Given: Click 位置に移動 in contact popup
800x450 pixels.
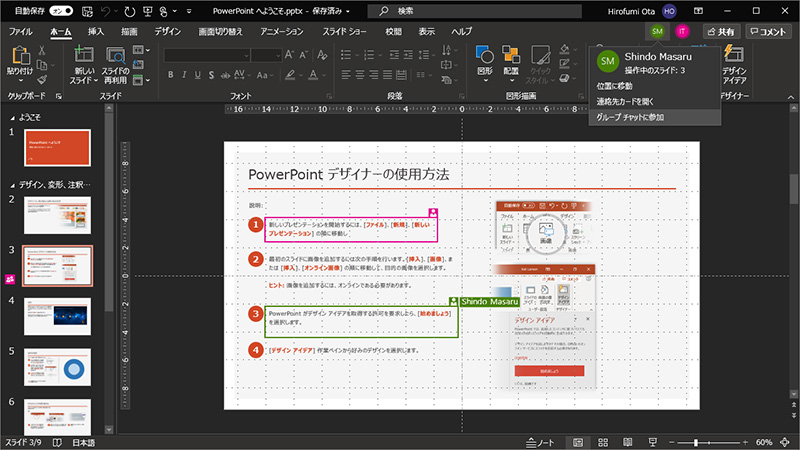Looking at the screenshot, I should point(614,86).
